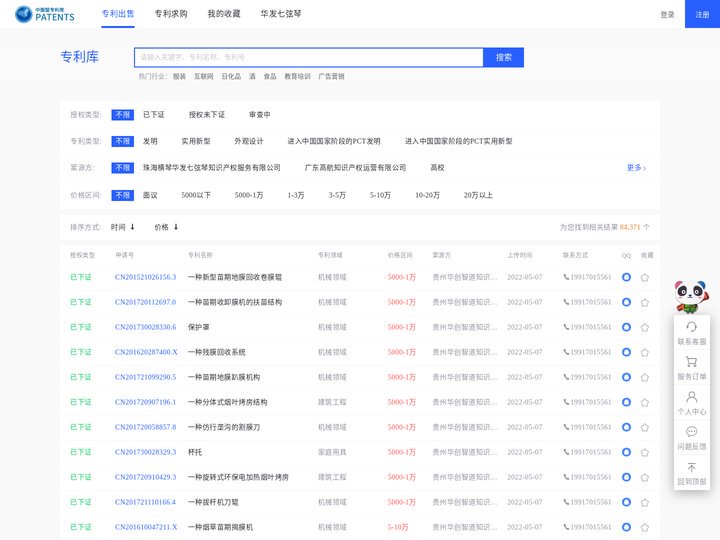Click QQ icon for 一种残膜回收系统
Viewport: 720px width, 540px height.
pos(626,352)
